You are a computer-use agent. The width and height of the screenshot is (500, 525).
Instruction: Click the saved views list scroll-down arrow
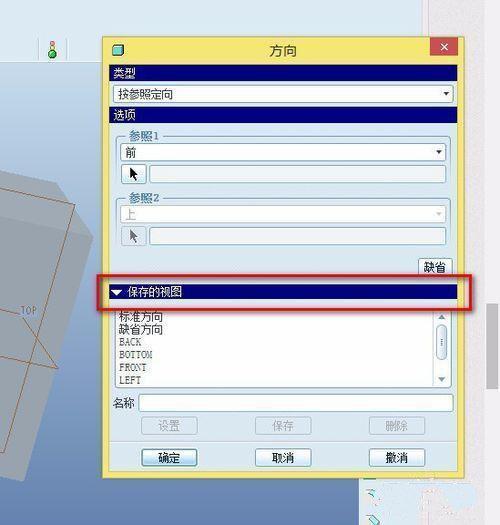click(442, 379)
